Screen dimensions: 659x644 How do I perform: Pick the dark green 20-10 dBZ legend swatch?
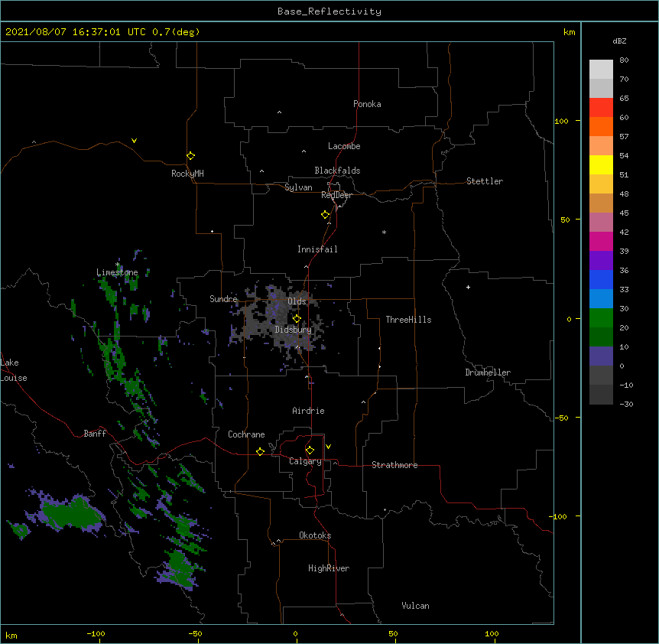pos(601,337)
